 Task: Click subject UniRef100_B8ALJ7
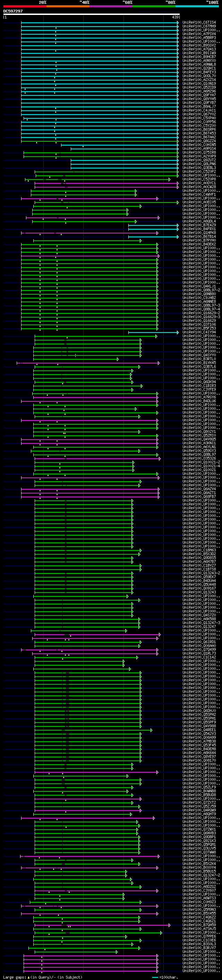pyautogui.click(x=199, y=106)
